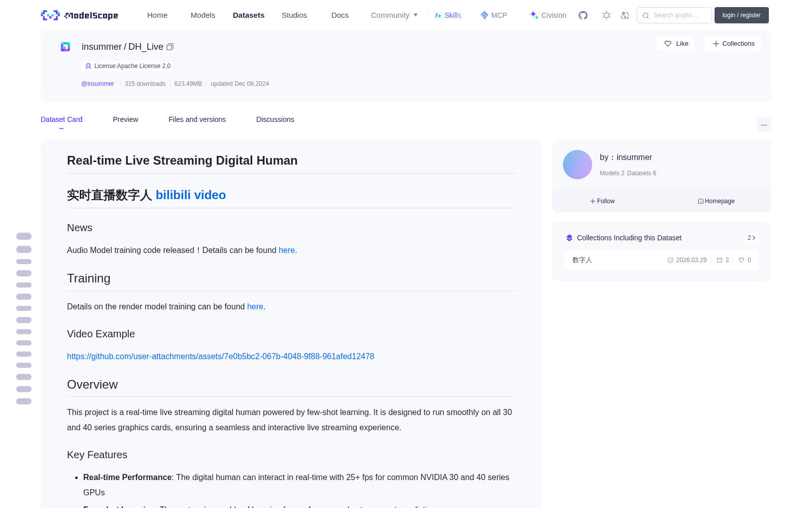
Task: Switch to the Preview tab
Action: 125,119
